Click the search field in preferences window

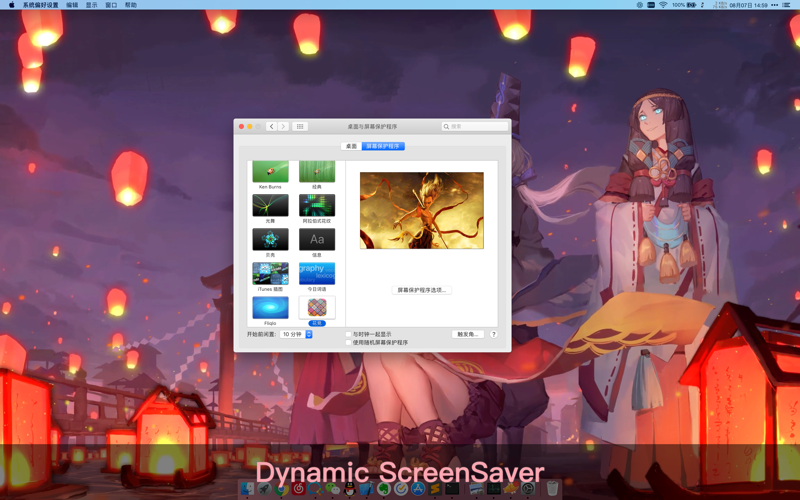click(475, 127)
